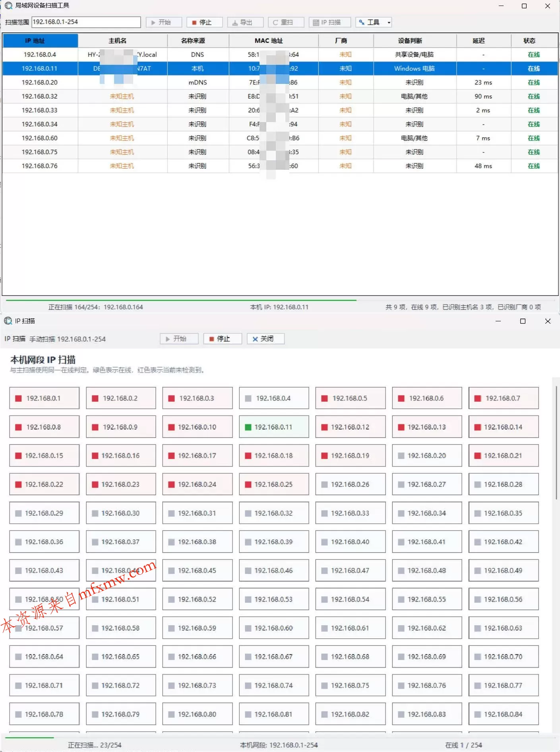Click the grey 192.168.0.84 tile
Viewport: 560px width, 752px height.
point(504,714)
